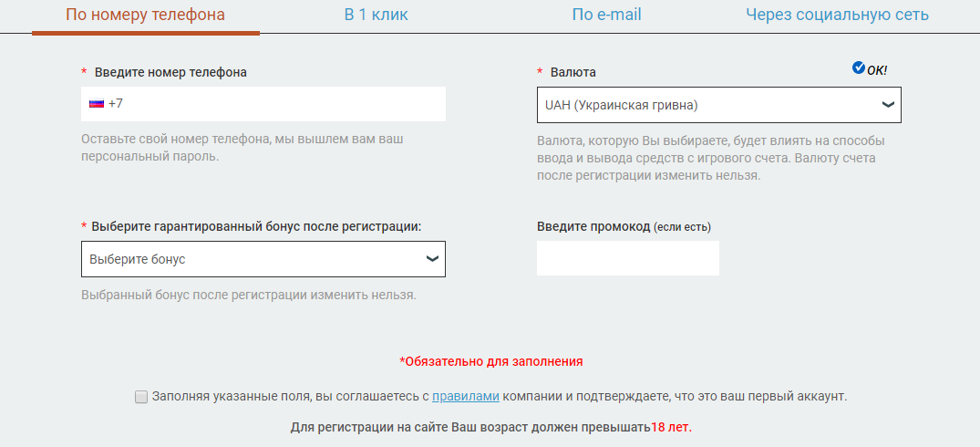Screen dimensions: 980x447
Task: Click the Russian flag country icon
Action: 97,104
